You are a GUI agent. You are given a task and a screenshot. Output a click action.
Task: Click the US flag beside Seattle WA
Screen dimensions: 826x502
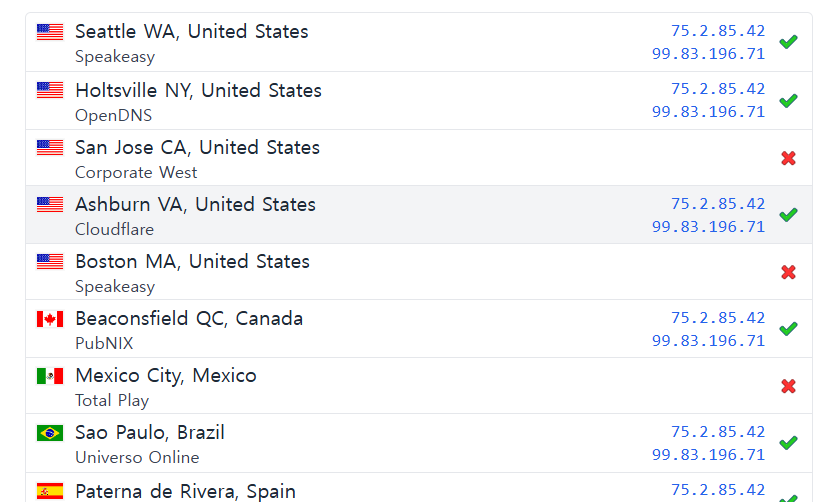point(50,32)
